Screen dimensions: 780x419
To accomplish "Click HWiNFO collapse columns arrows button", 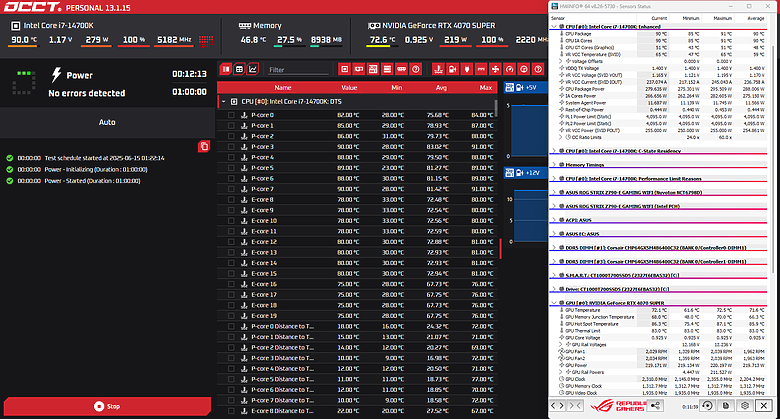I will [x=575, y=406].
